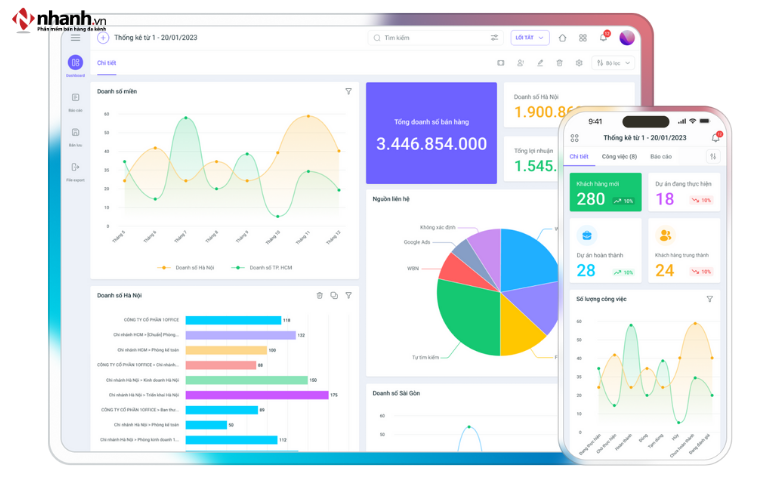Screen dimensions: 765x478
Task: Open search filter options slider icon
Action: (x=494, y=38)
